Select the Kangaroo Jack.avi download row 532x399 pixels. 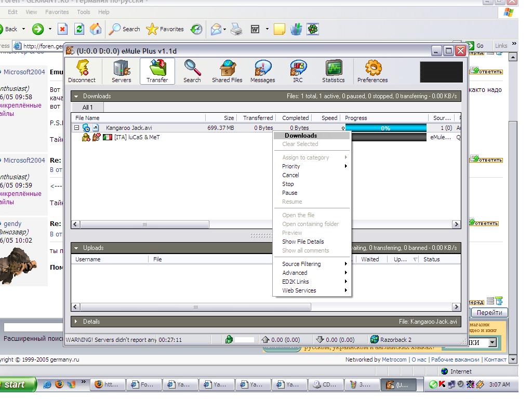click(x=265, y=128)
